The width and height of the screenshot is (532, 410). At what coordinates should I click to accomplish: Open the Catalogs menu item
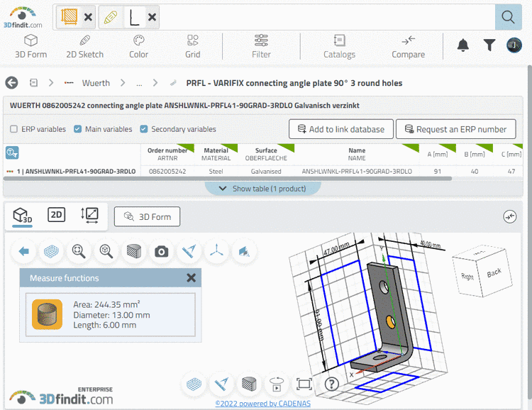[339, 47]
